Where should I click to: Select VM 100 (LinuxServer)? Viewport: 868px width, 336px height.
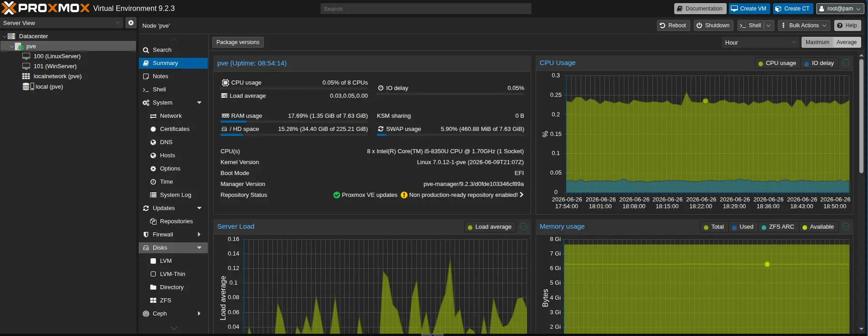click(x=57, y=56)
